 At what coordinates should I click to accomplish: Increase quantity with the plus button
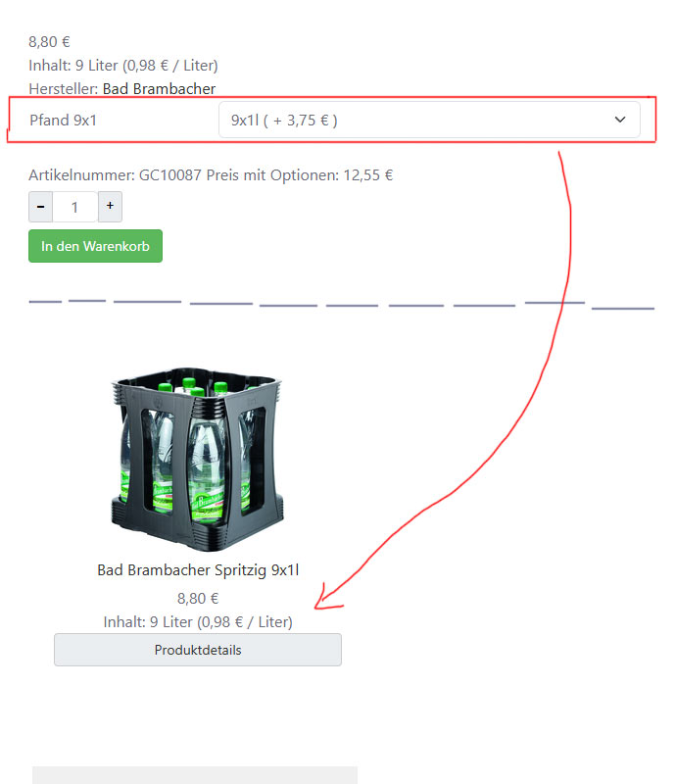[110, 207]
